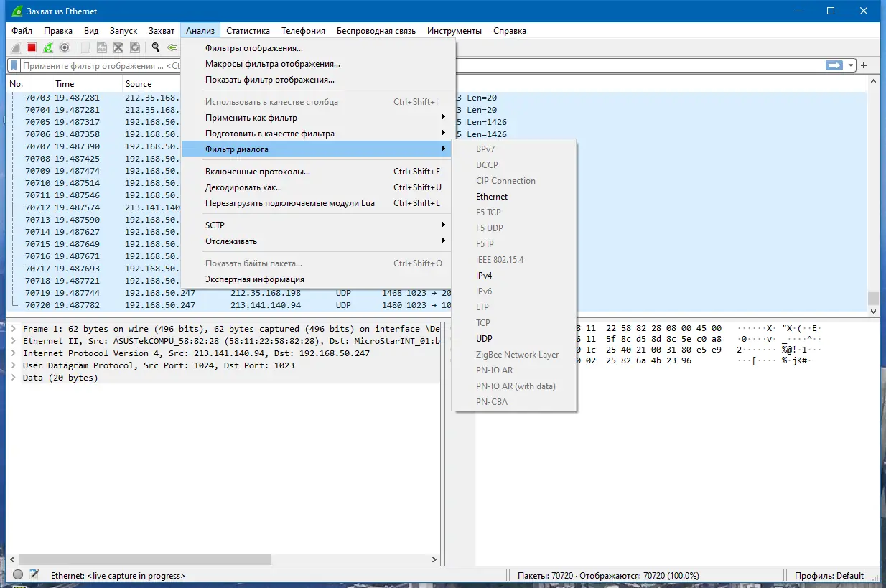886x588 pixels.
Task: Click the close capture file X icon
Action: 118,47
